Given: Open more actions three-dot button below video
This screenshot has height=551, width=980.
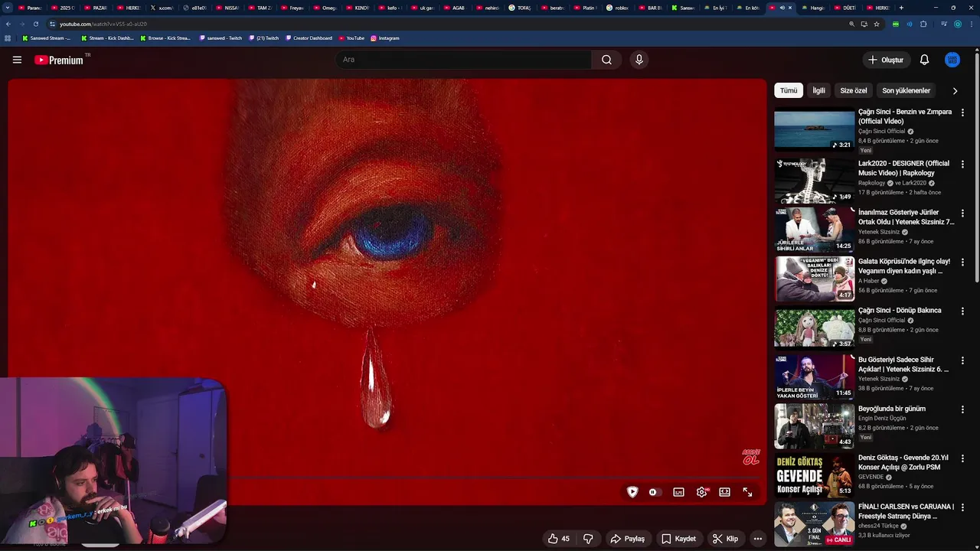Looking at the screenshot, I should pos(757,539).
